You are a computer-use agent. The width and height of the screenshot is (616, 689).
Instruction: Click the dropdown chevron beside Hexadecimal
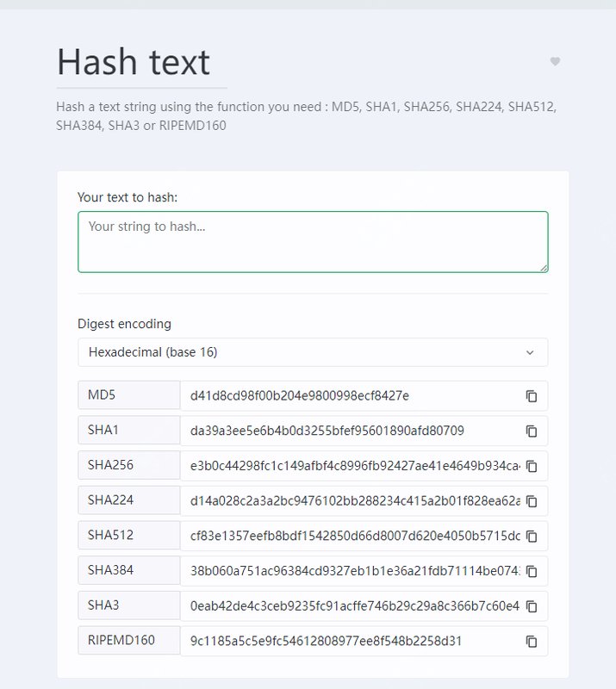tap(530, 352)
